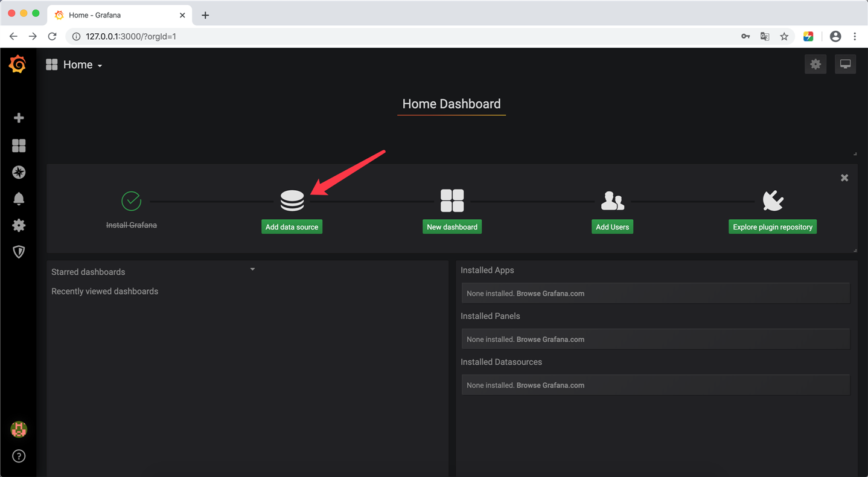Screen dimensions: 868x477
Task: Click the Installed Apps heading
Action: point(487,270)
